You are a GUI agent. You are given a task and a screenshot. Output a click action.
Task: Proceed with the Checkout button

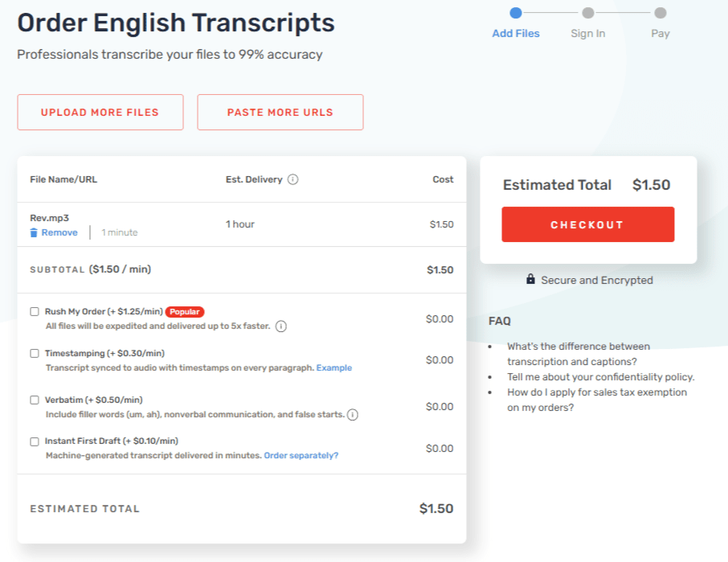click(x=588, y=224)
